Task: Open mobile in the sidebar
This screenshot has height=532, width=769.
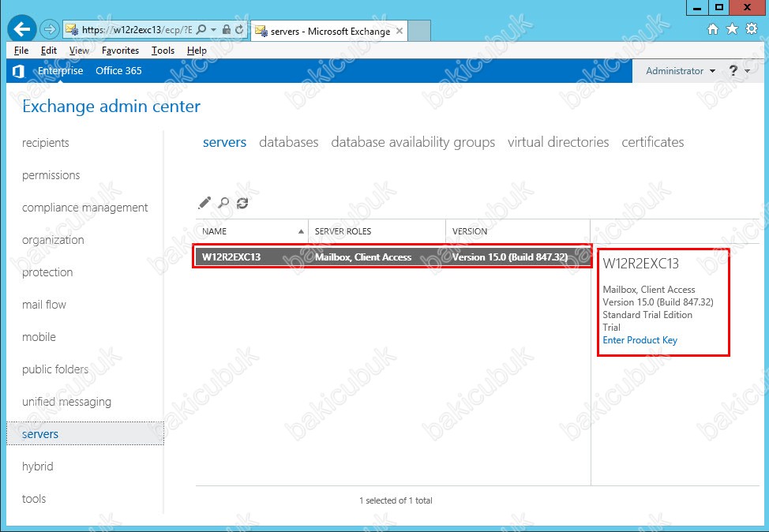Action: click(39, 337)
